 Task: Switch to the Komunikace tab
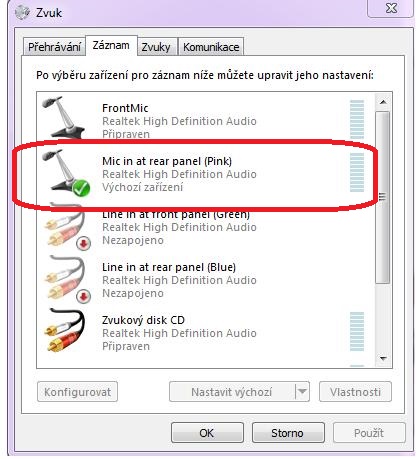click(x=211, y=47)
